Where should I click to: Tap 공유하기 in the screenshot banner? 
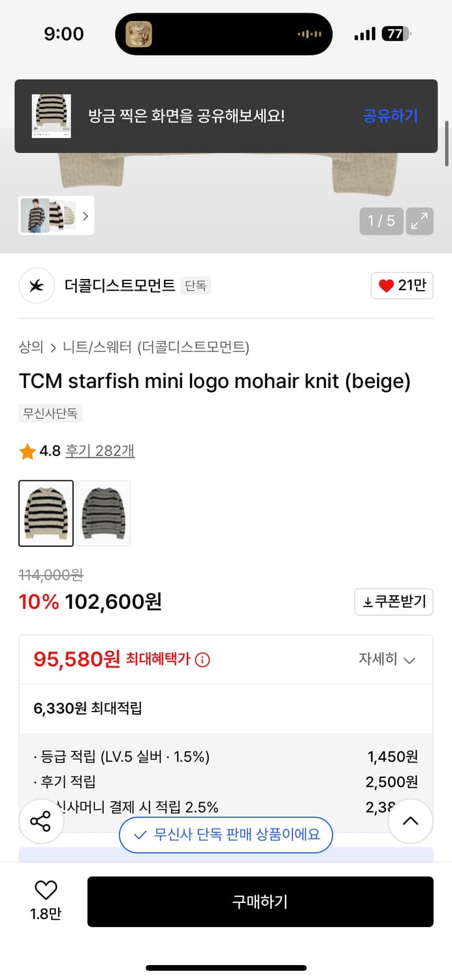coord(390,116)
